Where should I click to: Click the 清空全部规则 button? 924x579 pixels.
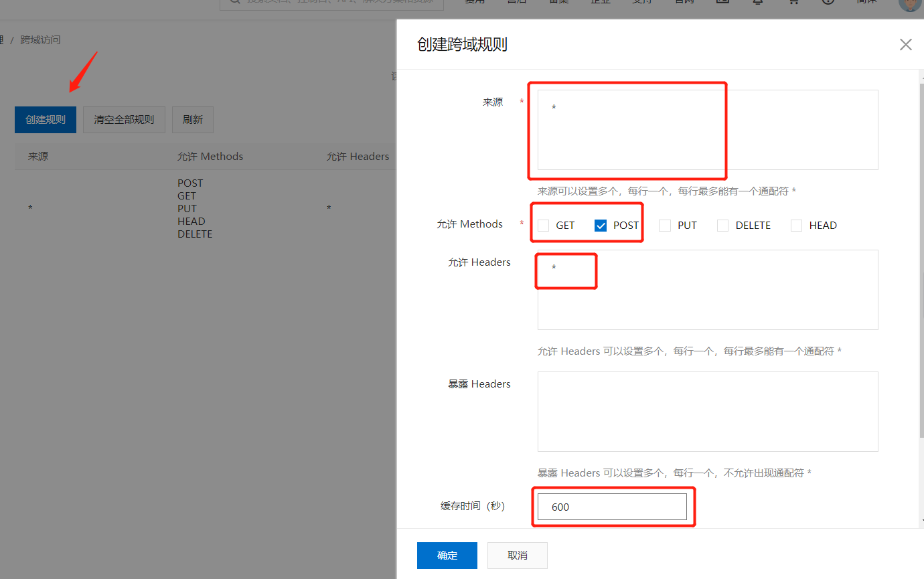[x=124, y=120]
